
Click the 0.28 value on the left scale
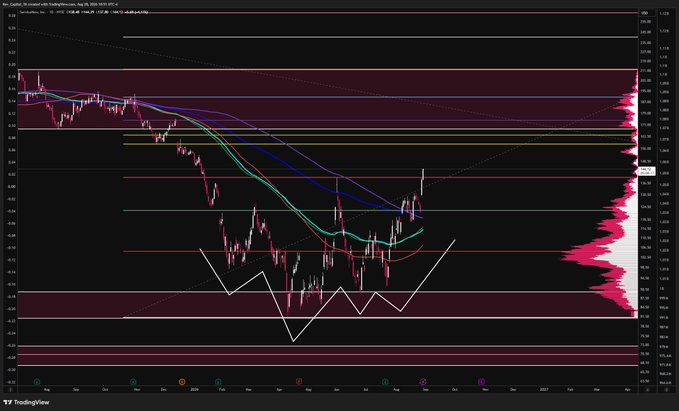click(x=12, y=16)
